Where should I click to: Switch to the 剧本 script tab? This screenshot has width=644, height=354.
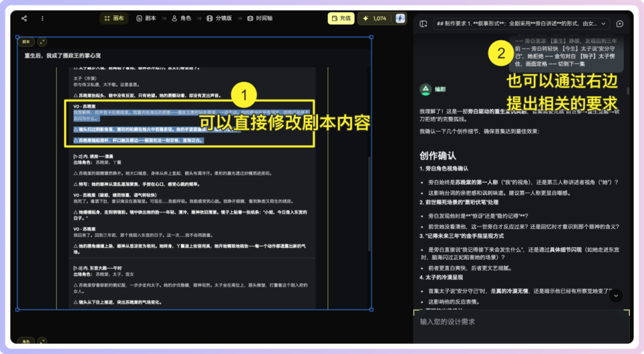coord(146,19)
